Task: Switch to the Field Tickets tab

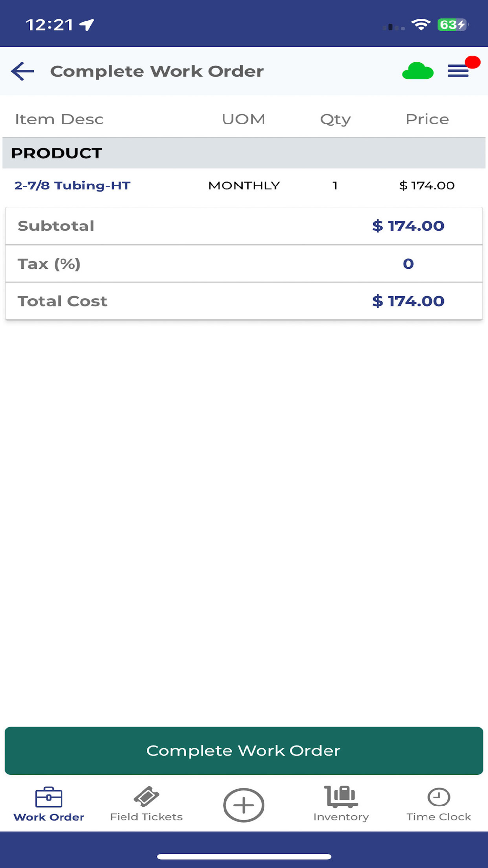Action: point(146,805)
